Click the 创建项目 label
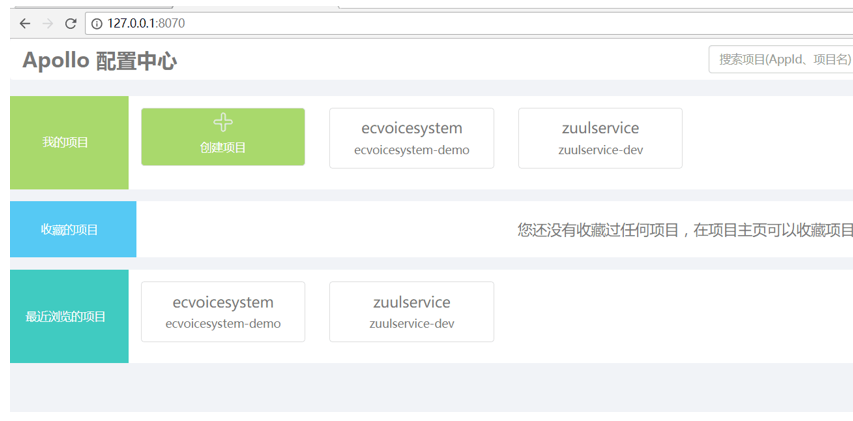This screenshot has height=421, width=853. click(x=223, y=147)
